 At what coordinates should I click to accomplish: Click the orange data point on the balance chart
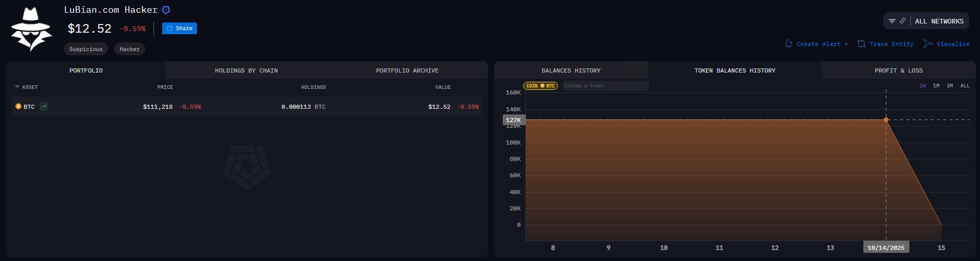[x=886, y=120]
